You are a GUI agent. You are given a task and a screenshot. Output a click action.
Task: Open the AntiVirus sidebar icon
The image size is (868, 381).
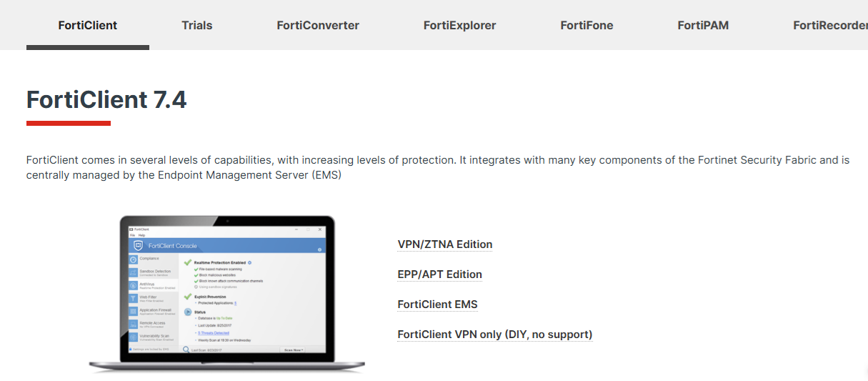[133, 285]
